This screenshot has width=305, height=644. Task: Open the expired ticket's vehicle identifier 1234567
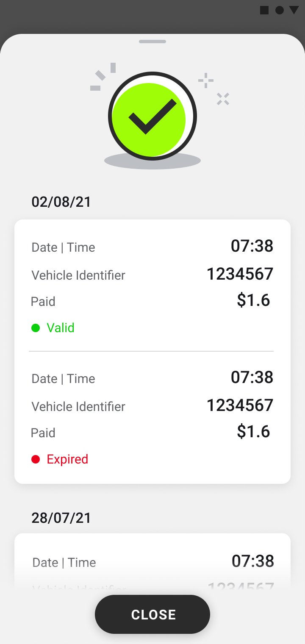pyautogui.click(x=240, y=405)
